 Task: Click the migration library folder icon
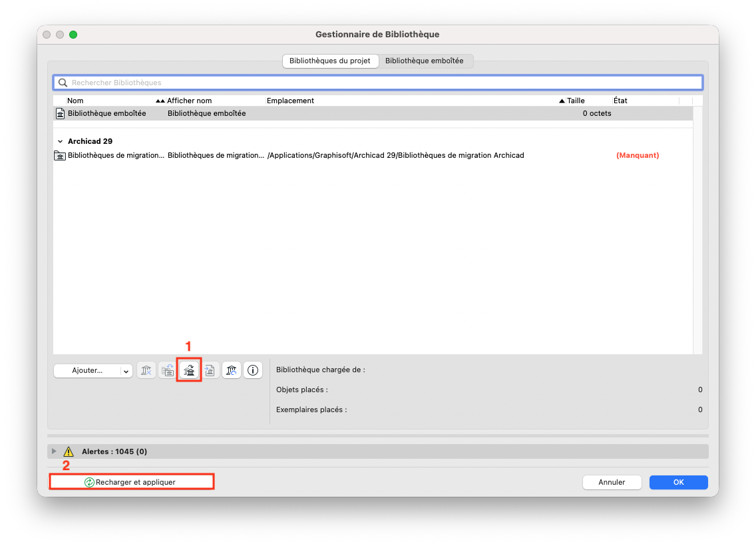click(x=60, y=155)
